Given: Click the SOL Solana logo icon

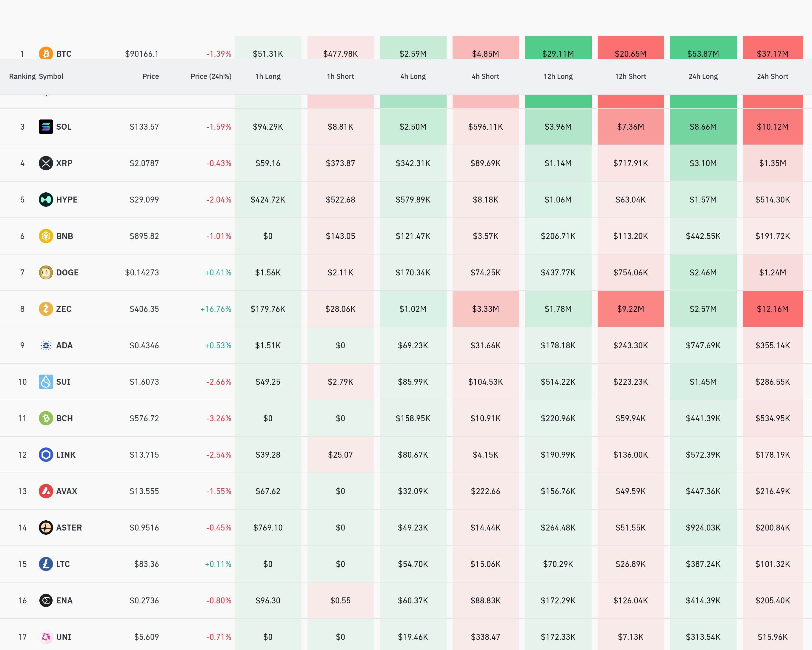Looking at the screenshot, I should tap(46, 127).
